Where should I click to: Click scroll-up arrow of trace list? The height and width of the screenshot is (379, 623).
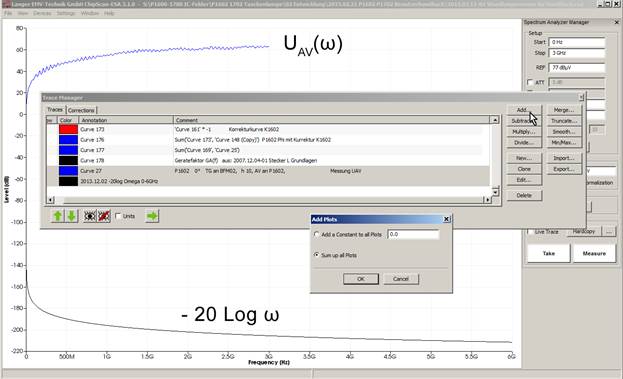click(x=495, y=120)
